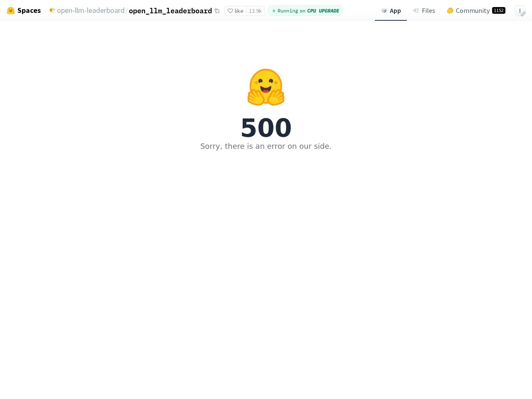This screenshot has width=532, height=399.
Task: Click the Files tab list icon
Action: (416, 10)
